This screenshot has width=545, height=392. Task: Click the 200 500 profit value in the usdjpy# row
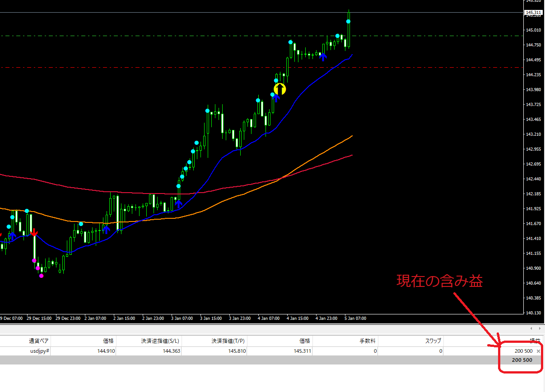pyautogui.click(x=523, y=351)
